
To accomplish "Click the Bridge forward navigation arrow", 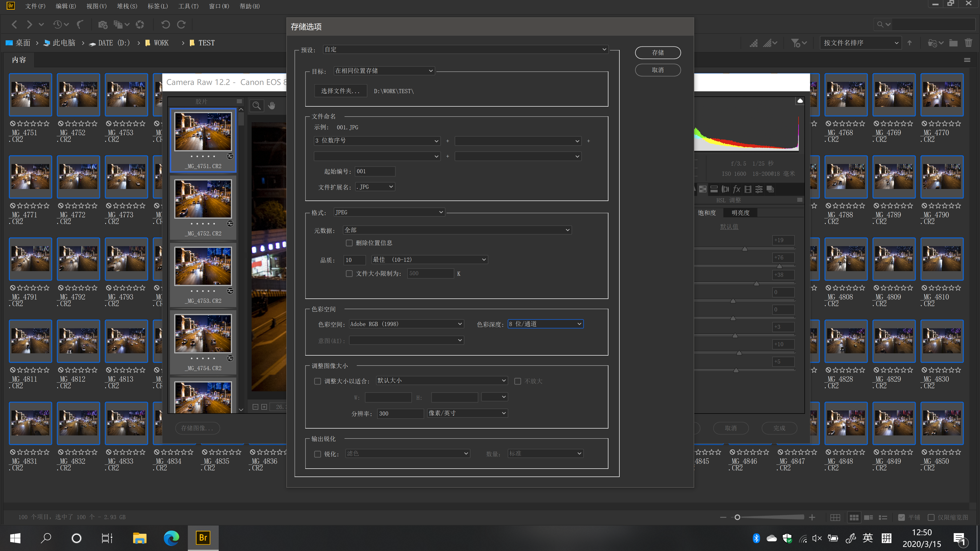I will click(29, 25).
